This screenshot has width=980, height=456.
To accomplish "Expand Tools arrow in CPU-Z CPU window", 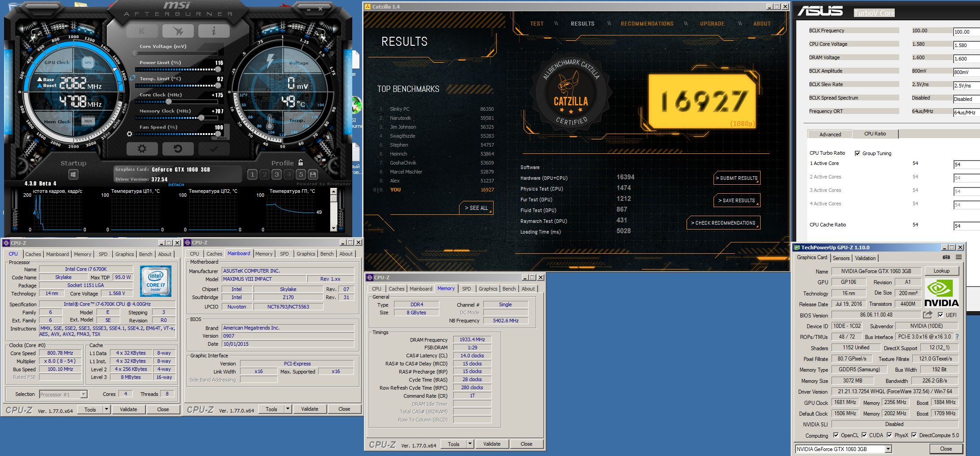I will click(x=106, y=409).
